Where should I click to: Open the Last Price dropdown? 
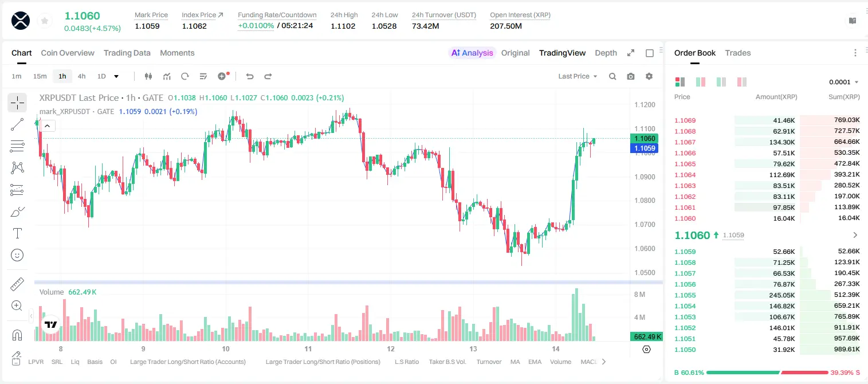[578, 76]
